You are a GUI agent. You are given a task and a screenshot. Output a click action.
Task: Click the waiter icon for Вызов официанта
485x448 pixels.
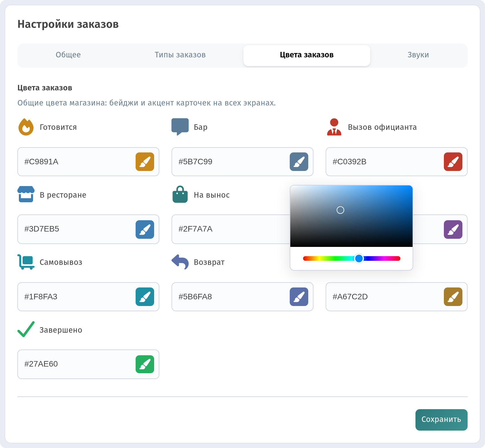(x=334, y=127)
